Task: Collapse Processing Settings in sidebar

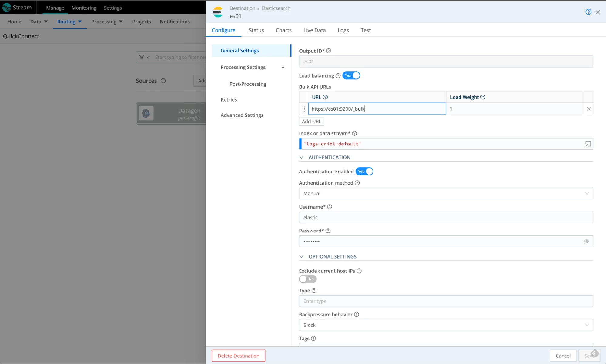Action: click(x=283, y=67)
